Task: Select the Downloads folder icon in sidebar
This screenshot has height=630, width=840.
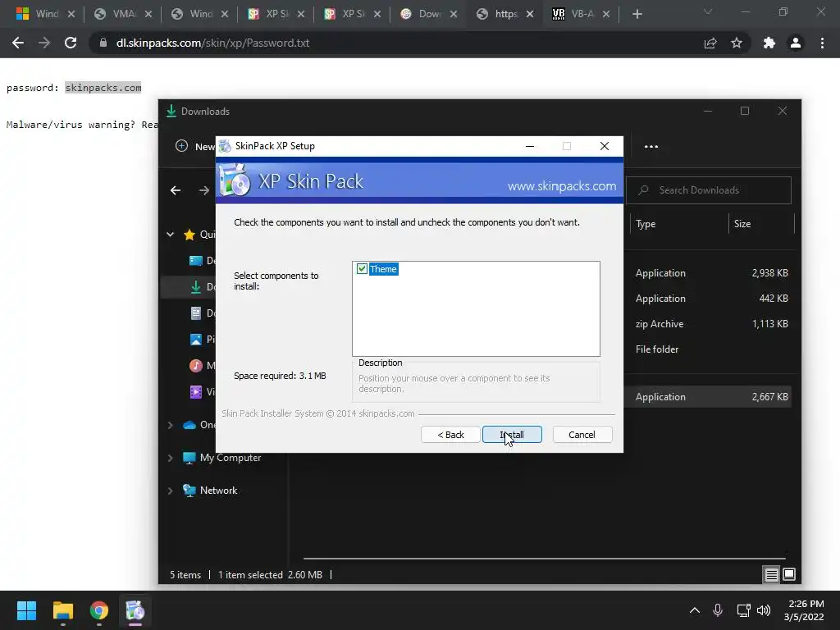Action: 196,287
